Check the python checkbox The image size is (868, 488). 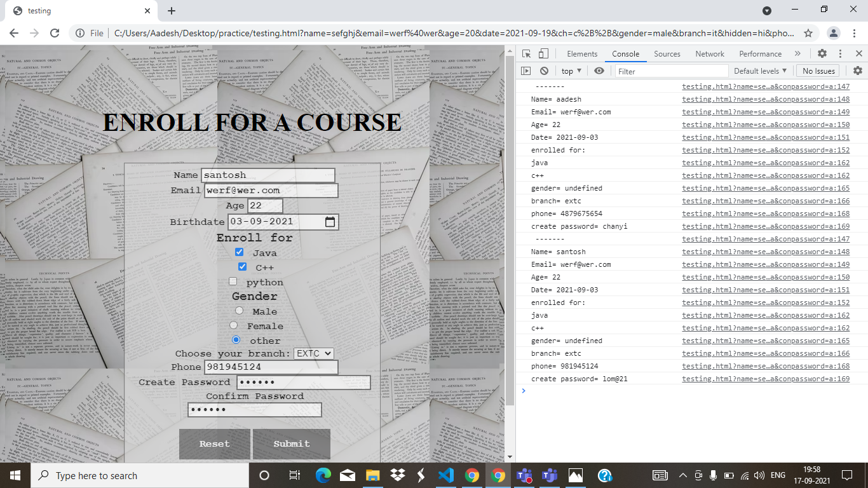(233, 281)
